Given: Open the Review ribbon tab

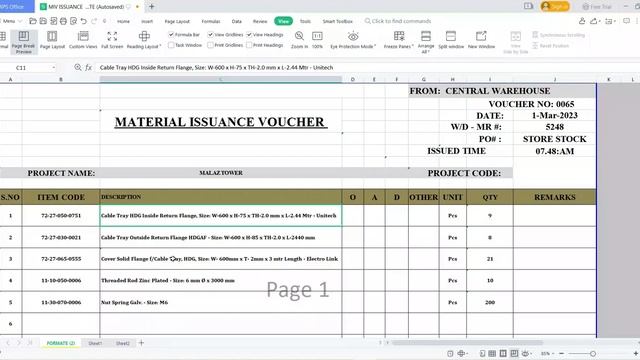Looking at the screenshot, I should 260,21.
